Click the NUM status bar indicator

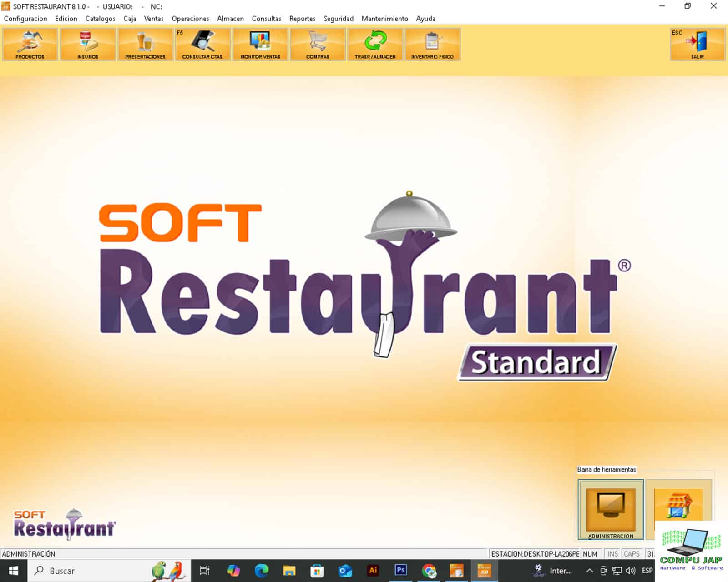click(590, 554)
